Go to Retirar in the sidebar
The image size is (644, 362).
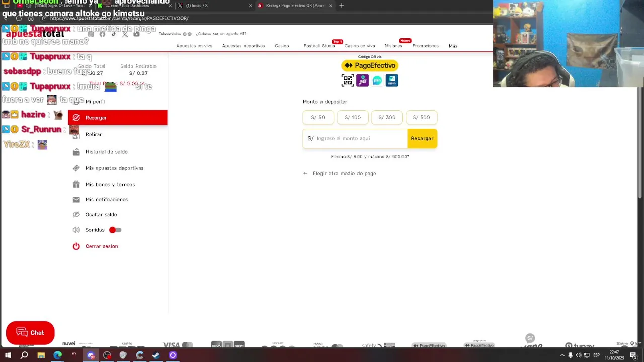point(93,134)
